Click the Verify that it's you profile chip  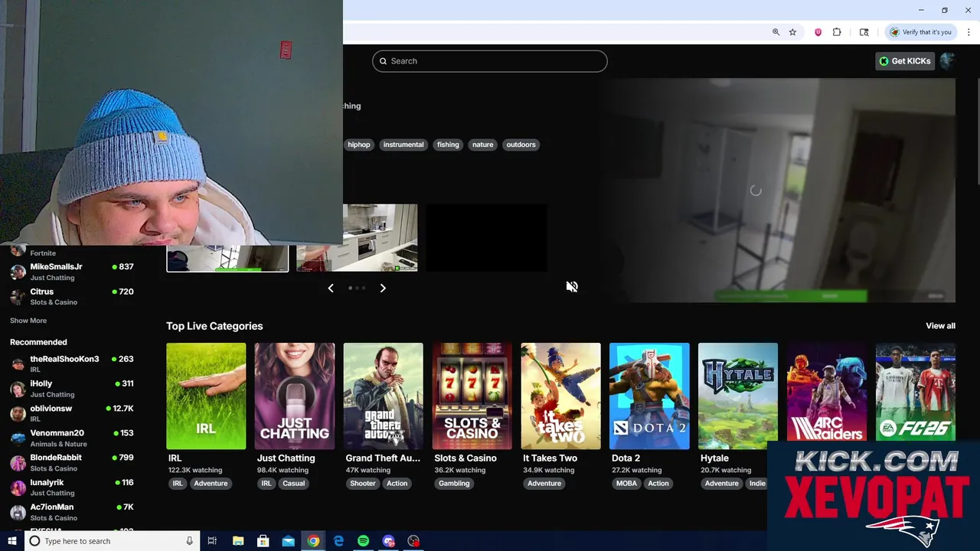(920, 32)
